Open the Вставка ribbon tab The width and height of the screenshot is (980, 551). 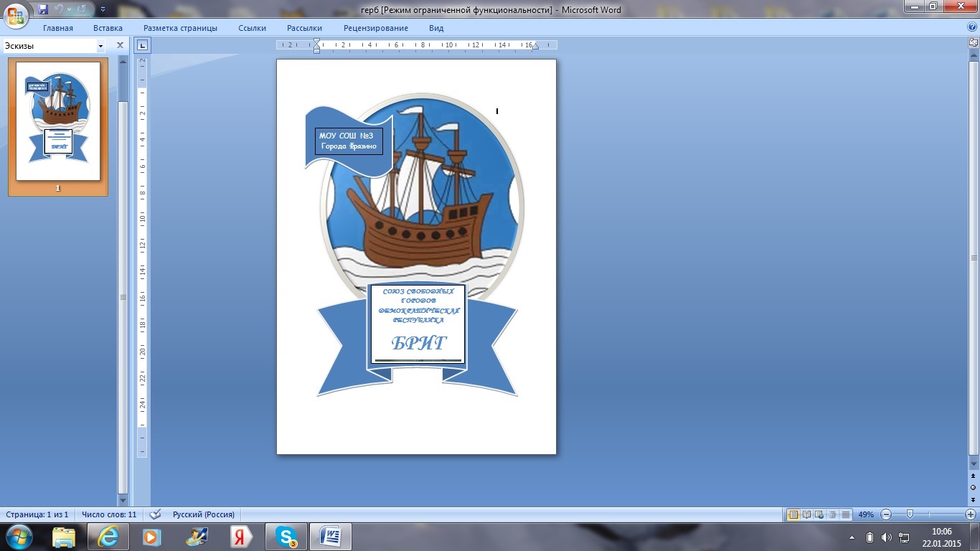(x=108, y=28)
